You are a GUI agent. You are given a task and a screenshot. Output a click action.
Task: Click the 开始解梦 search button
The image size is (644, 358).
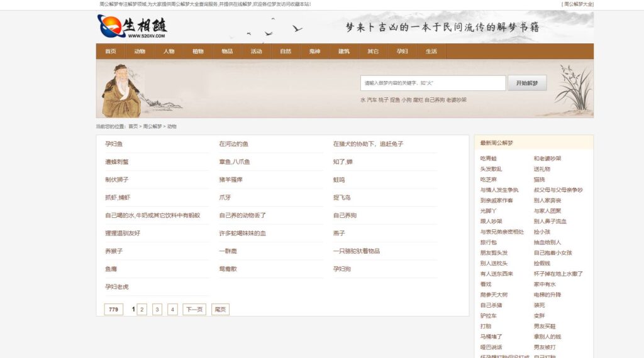click(527, 83)
